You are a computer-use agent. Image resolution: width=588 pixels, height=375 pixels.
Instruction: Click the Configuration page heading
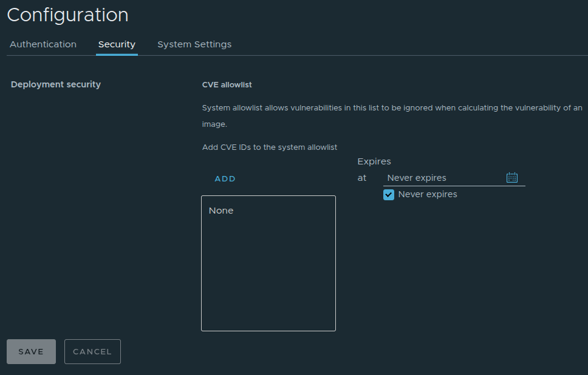pos(67,15)
